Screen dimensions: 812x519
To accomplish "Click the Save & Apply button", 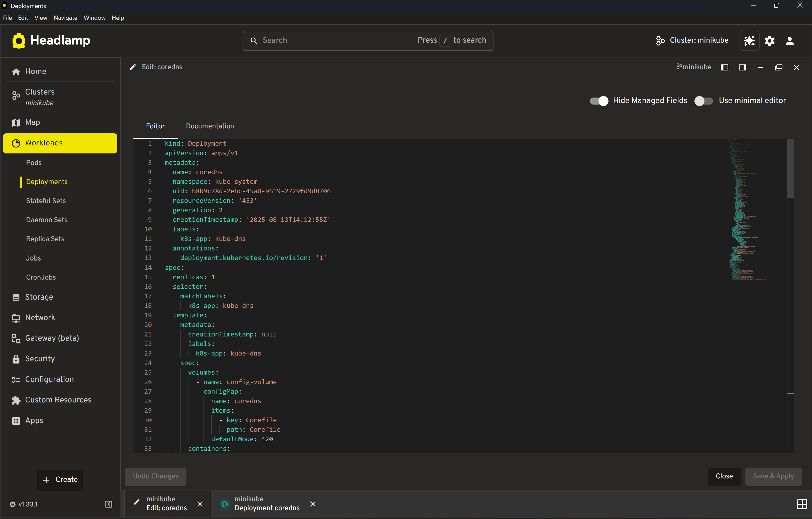I will (x=773, y=476).
